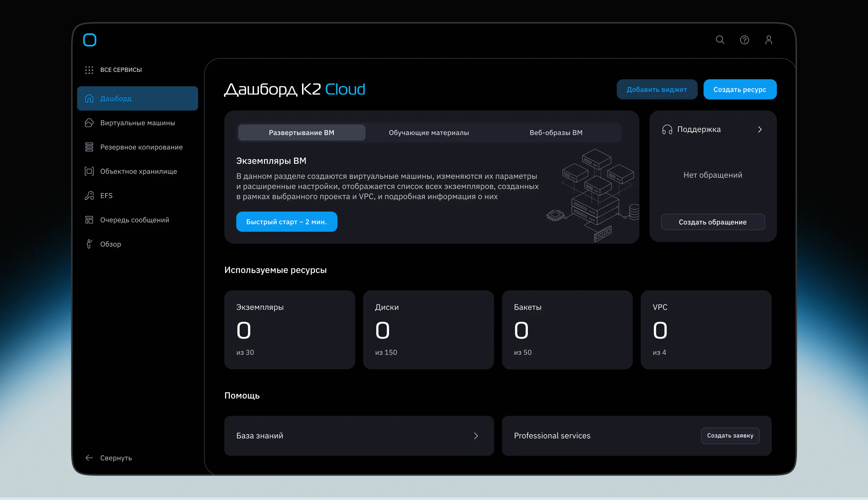Image resolution: width=868 pixels, height=500 pixels.
Task: Open the База знаний card
Action: [359, 436]
